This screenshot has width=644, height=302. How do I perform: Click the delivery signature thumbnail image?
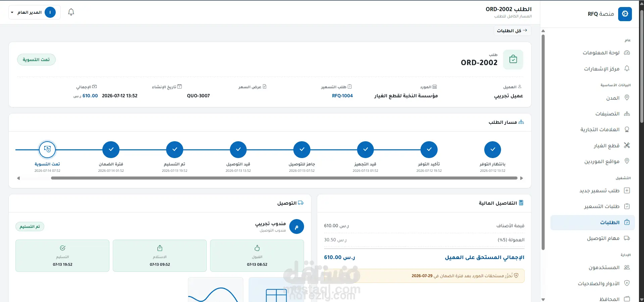point(215,290)
